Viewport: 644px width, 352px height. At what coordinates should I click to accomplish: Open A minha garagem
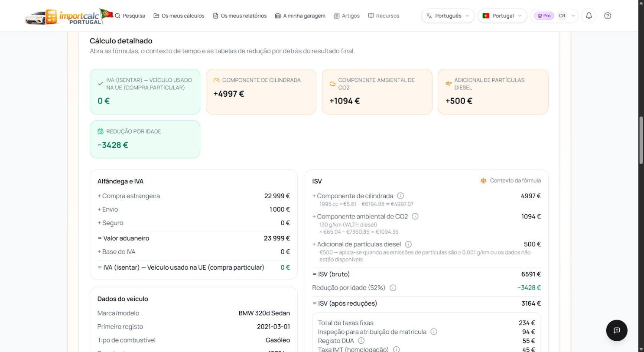(300, 16)
